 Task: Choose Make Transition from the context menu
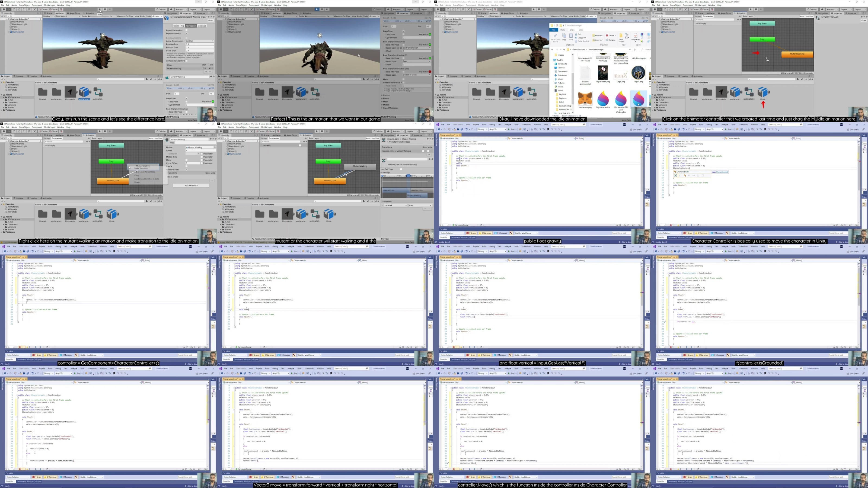pos(141,168)
